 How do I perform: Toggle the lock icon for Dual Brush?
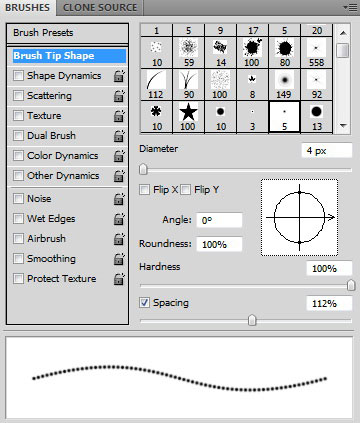pos(119,136)
